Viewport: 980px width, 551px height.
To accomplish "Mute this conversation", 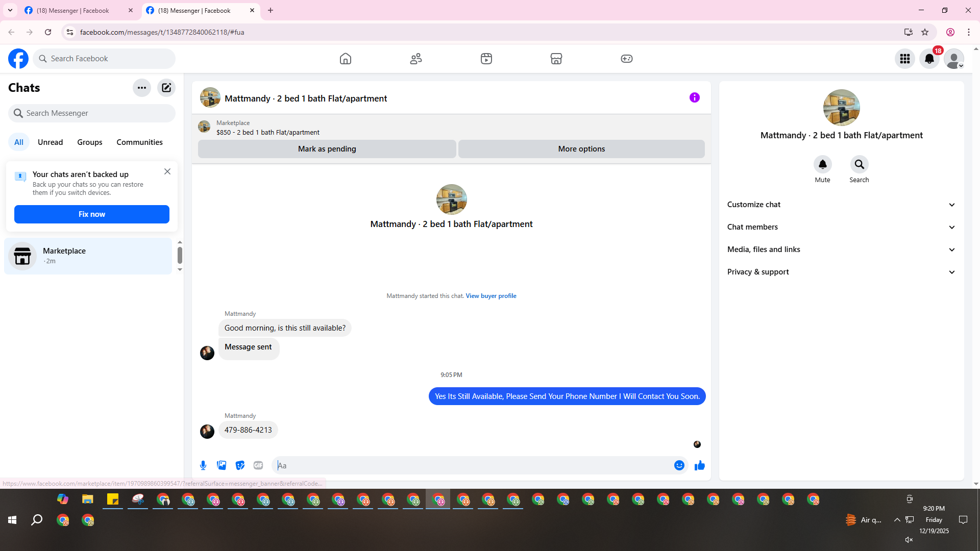I will [822, 164].
